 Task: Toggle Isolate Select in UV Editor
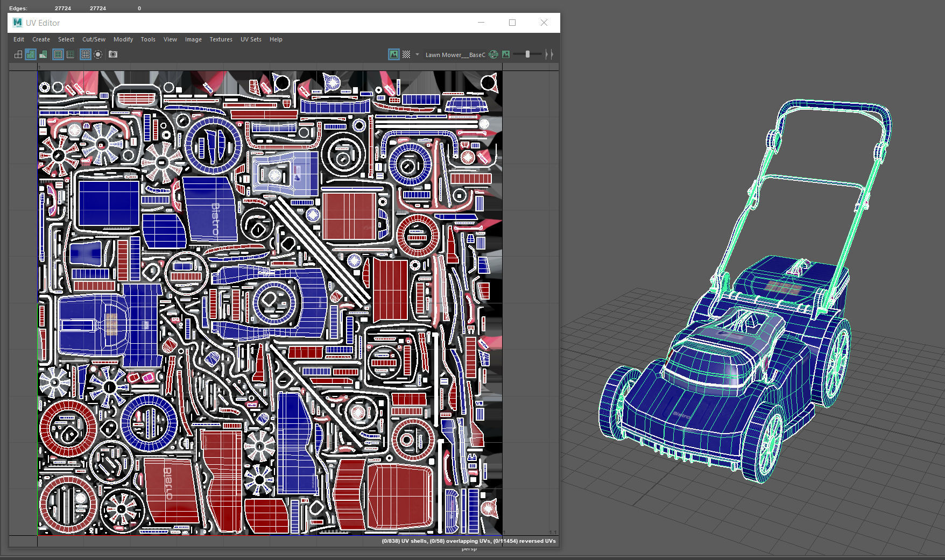(x=98, y=54)
